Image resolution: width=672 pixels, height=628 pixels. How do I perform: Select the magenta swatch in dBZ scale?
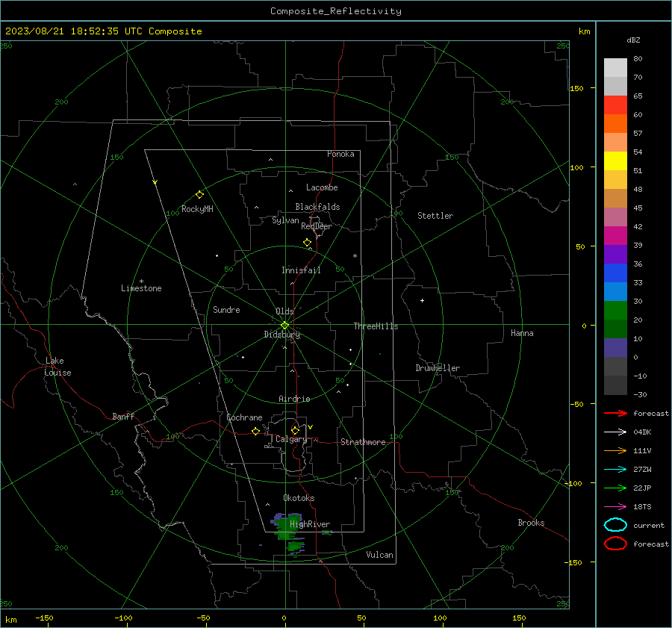pyautogui.click(x=615, y=236)
